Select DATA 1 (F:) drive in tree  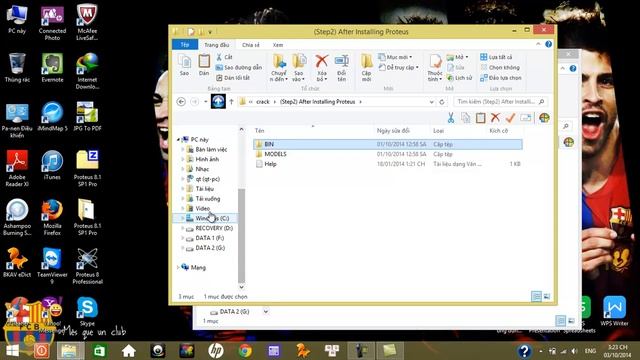[x=209, y=238]
